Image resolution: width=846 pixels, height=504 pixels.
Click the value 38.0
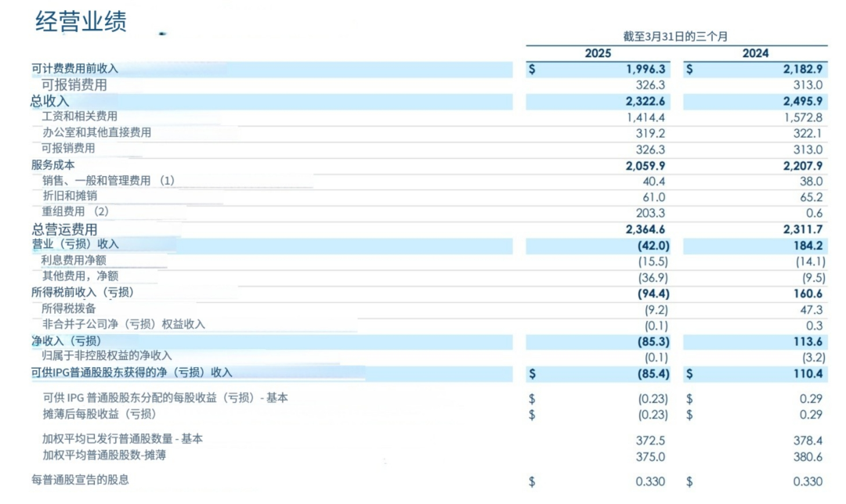tap(812, 182)
